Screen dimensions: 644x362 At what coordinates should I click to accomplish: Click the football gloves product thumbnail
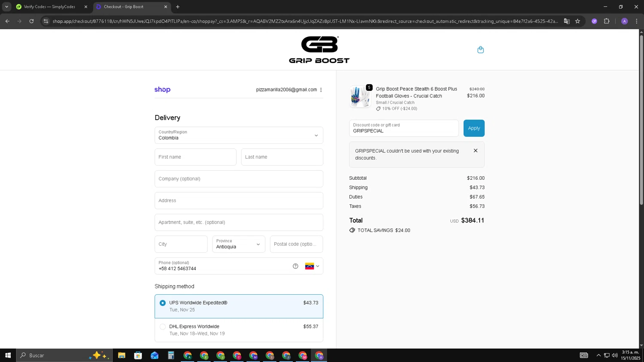point(360,97)
